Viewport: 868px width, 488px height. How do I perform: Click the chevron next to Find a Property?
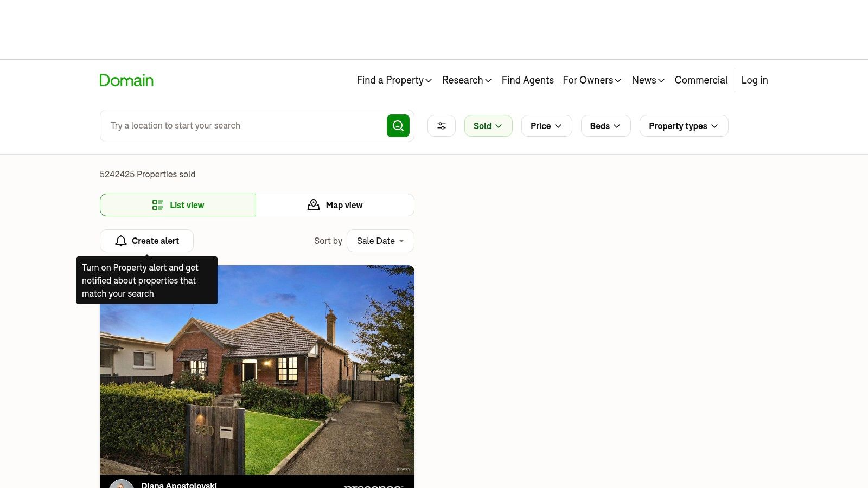coord(429,80)
